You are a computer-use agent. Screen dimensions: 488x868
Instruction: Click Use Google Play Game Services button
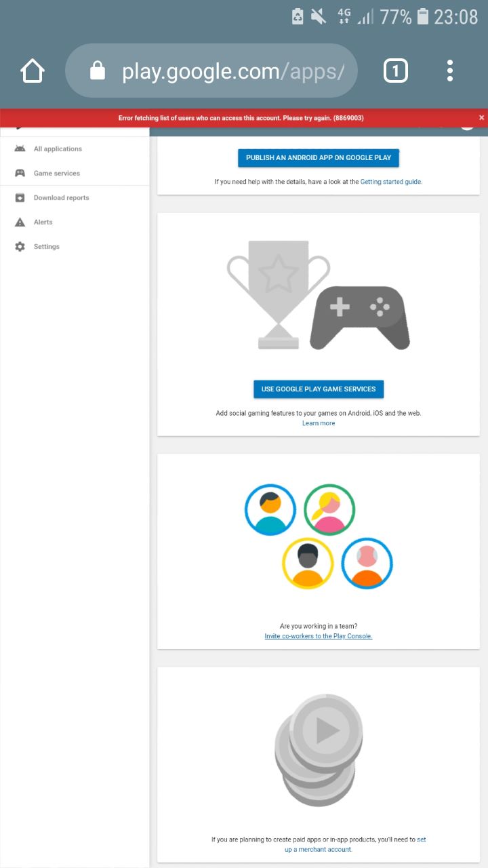pyautogui.click(x=319, y=389)
